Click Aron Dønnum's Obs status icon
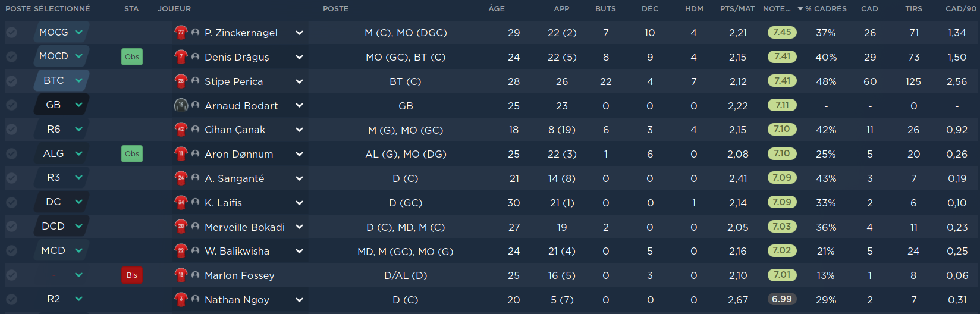980x314 pixels. [132, 154]
